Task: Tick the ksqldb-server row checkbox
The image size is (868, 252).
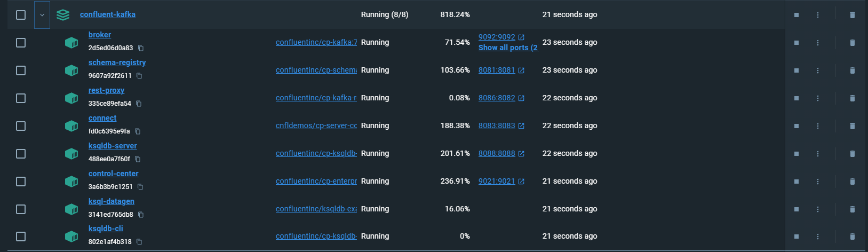Action: (21, 154)
